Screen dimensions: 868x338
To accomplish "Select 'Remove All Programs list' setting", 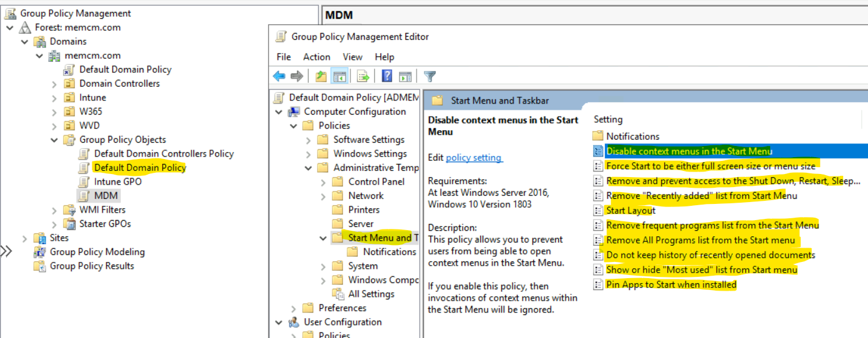I will pyautogui.click(x=701, y=240).
